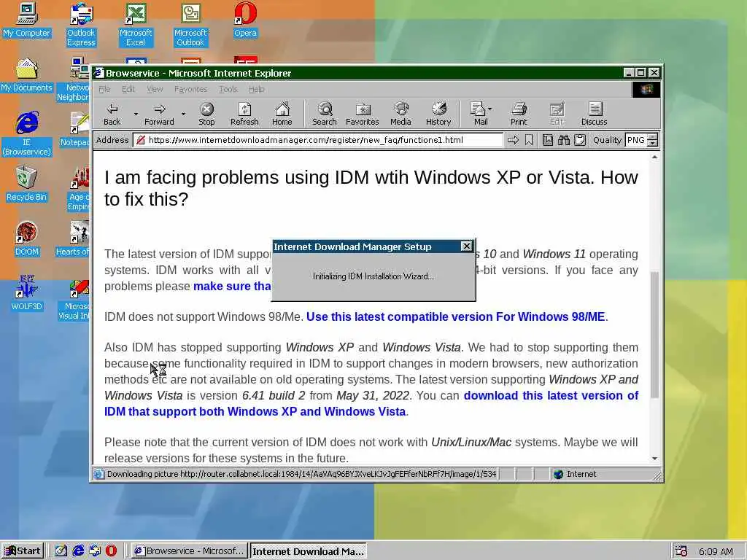Screen dimensions: 747x560
Task: Open the View menu
Action: pyautogui.click(x=155, y=89)
